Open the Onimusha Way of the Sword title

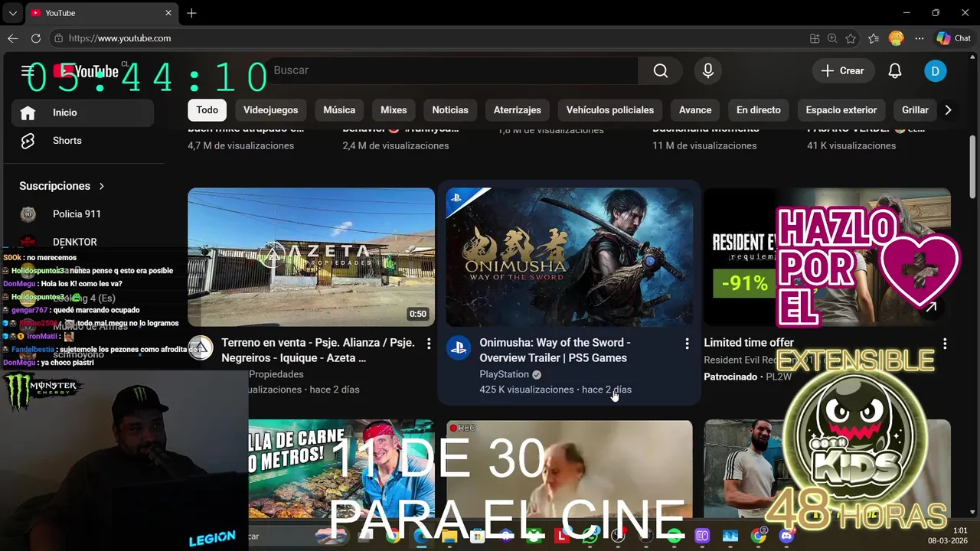coord(555,350)
